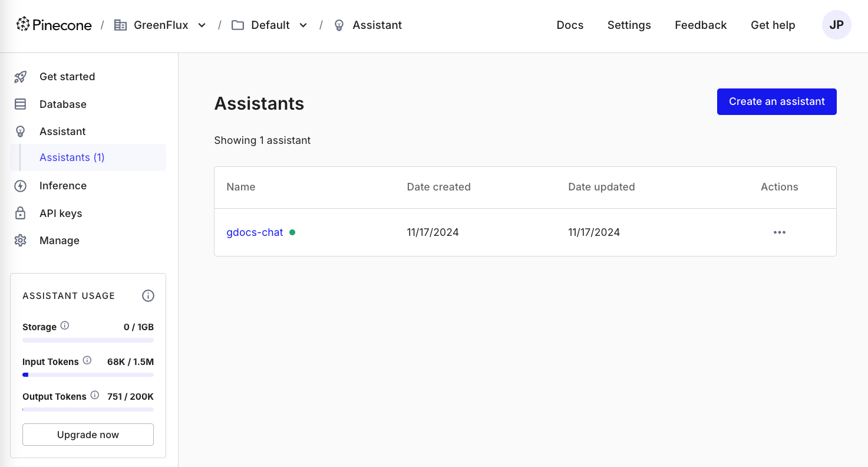868x467 pixels.
Task: Click info icon beside Output Tokens
Action: (x=95, y=396)
